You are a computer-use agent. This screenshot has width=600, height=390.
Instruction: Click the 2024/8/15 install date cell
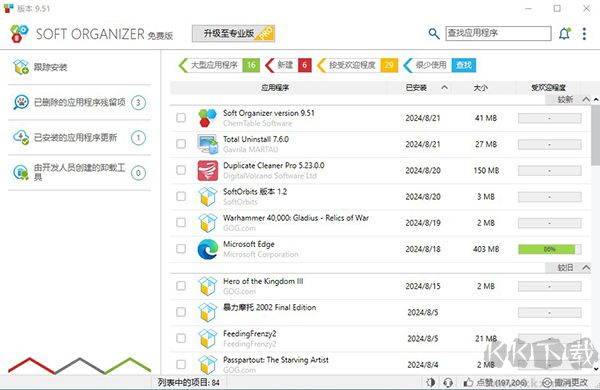[x=423, y=286]
